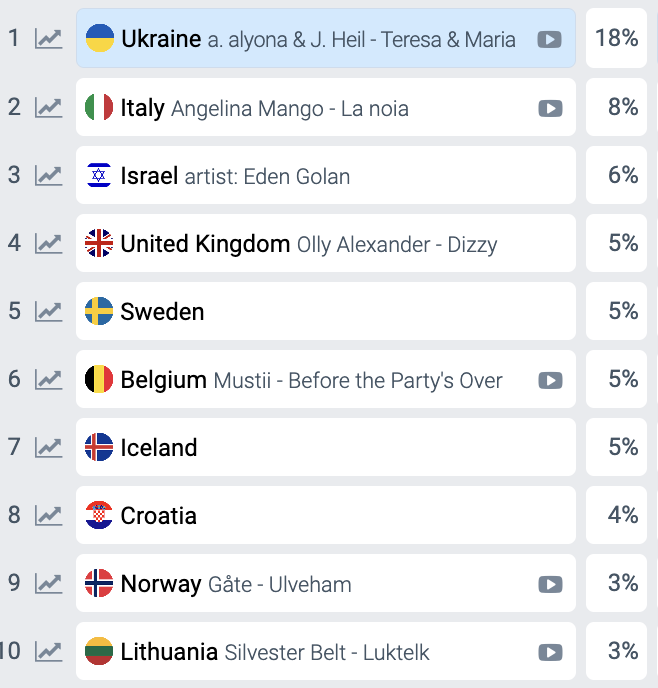The width and height of the screenshot is (658, 688).
Task: View the Sweden odds trend chart icon
Action: point(49,312)
